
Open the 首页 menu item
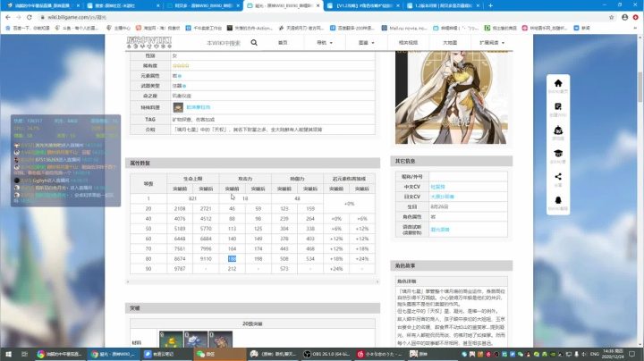pyautogui.click(x=283, y=43)
